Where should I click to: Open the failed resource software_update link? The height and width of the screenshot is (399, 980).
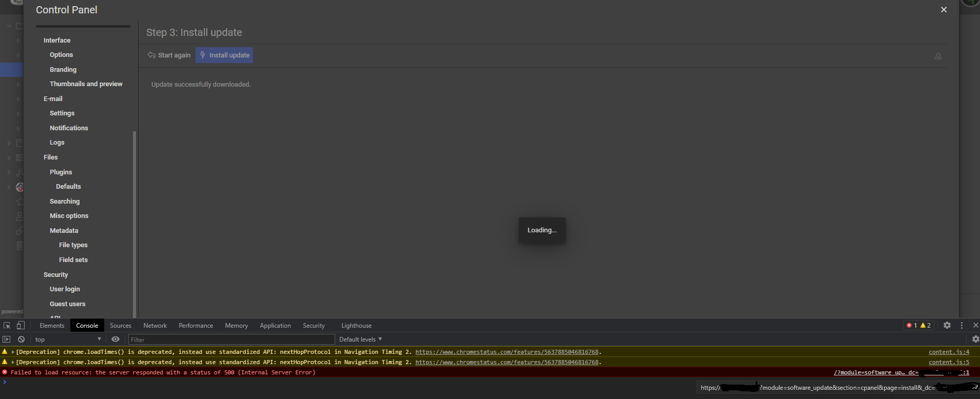(x=901, y=373)
